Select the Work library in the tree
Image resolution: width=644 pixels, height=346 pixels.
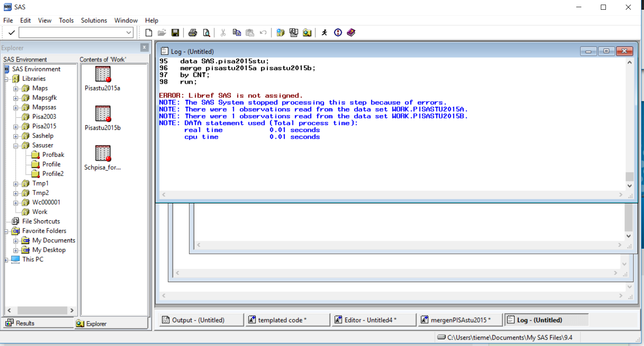tap(40, 211)
